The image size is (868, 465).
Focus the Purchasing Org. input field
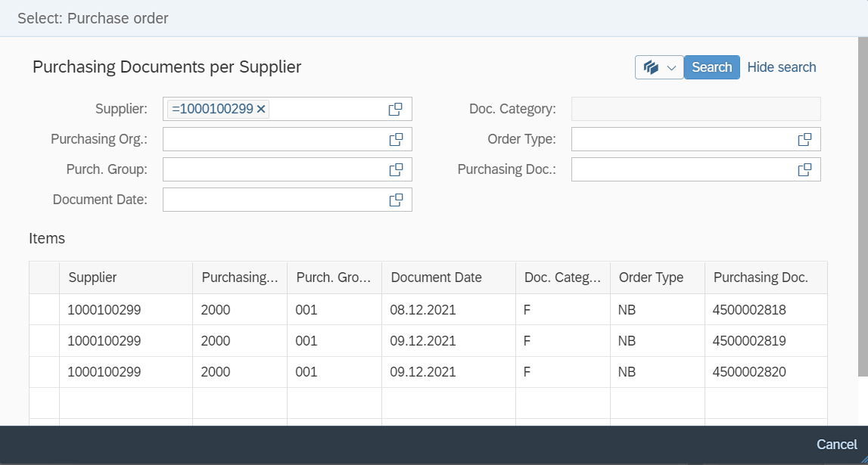click(x=272, y=140)
